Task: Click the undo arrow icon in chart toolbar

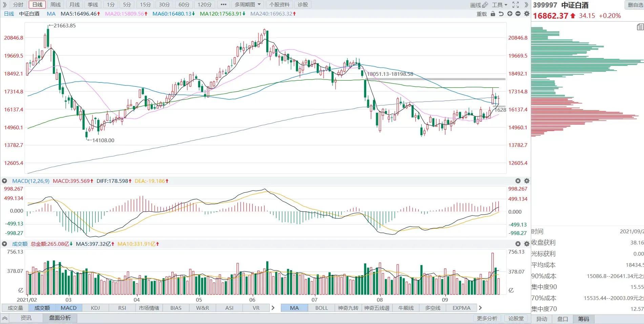Action: pos(501,14)
